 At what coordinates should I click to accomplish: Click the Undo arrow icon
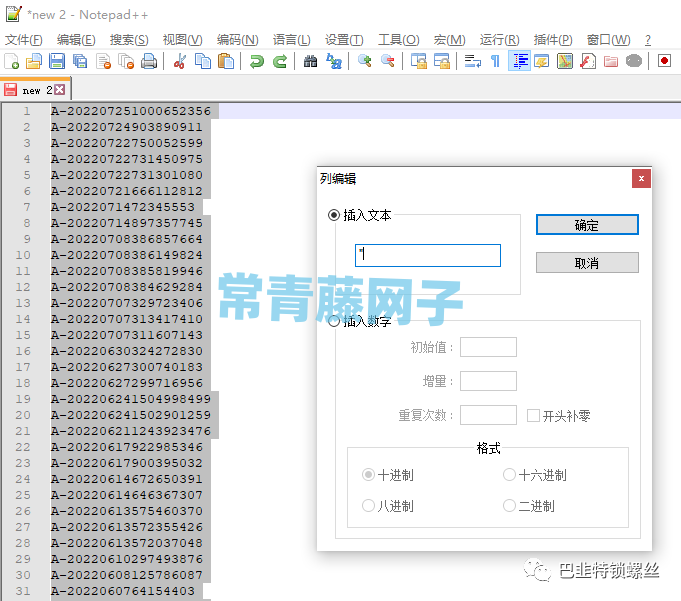(x=257, y=61)
